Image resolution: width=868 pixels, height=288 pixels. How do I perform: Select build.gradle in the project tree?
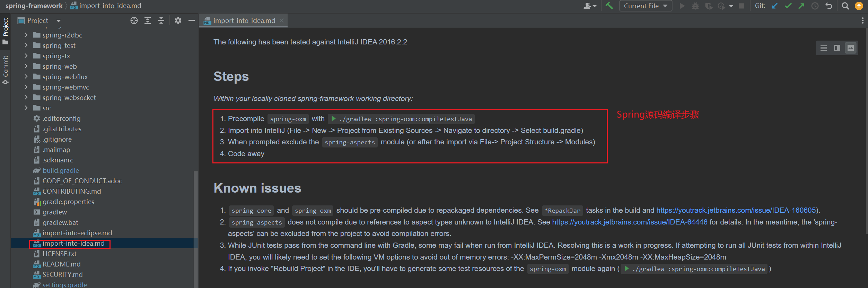pos(61,170)
